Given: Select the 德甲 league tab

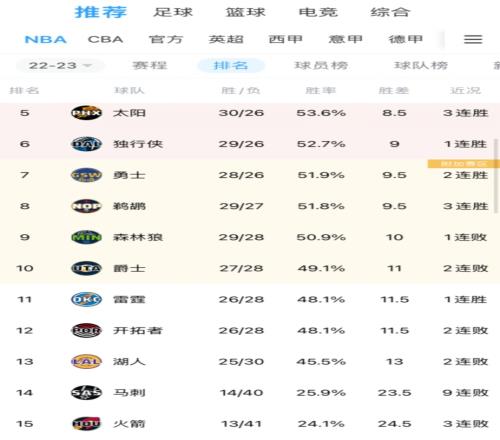Looking at the screenshot, I should click(x=406, y=39).
